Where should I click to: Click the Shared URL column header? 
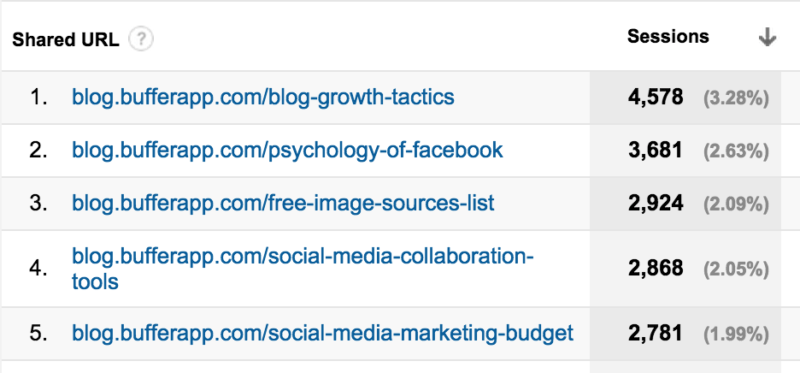[65, 40]
